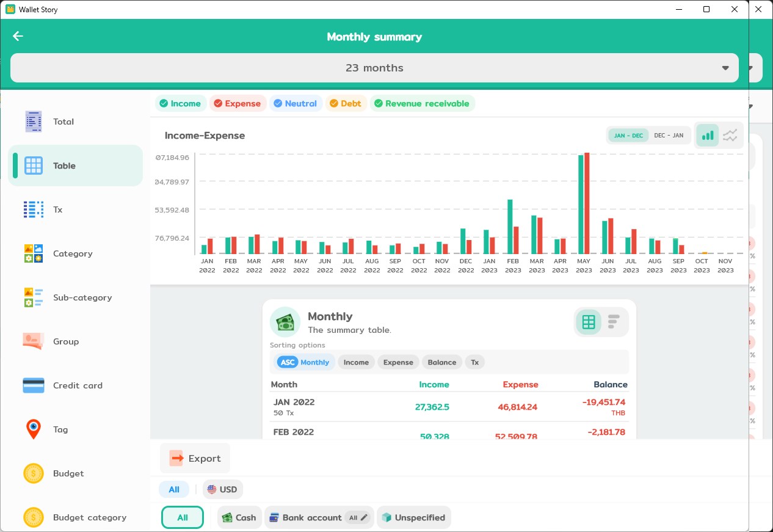Open the Budget category sidebar item
The image size is (773, 532).
coord(76,517)
